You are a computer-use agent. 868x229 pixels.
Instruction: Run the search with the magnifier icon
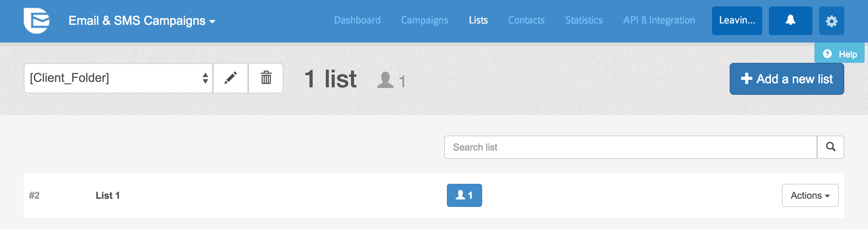830,147
